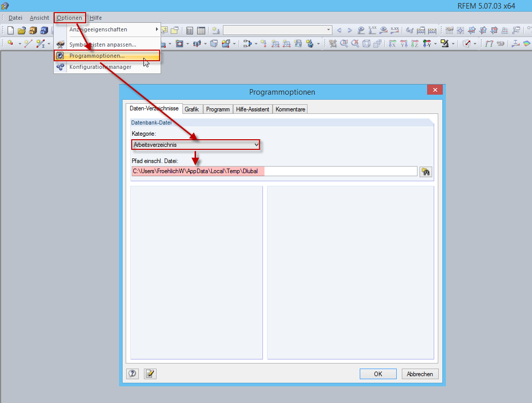532x403 pixels.
Task: Show the table grid icon
Action: 201,30
